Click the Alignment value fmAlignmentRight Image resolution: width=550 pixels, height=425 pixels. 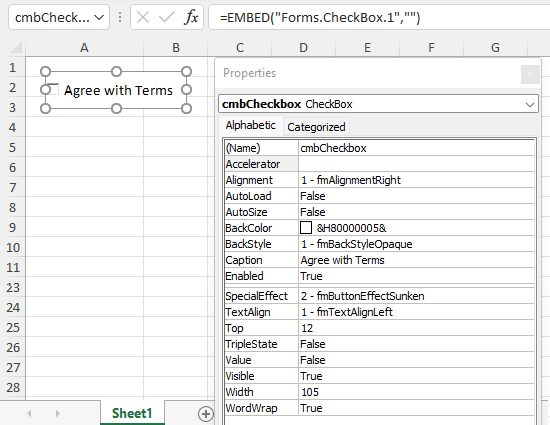416,180
